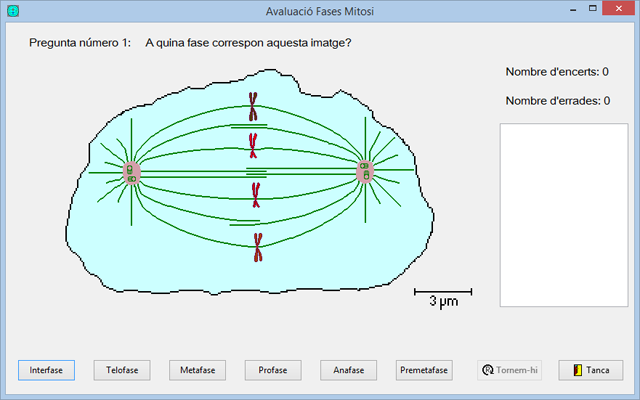Click the question text 'A quina fase correspon'
Viewport: 640px width, 400px height.
(205, 43)
